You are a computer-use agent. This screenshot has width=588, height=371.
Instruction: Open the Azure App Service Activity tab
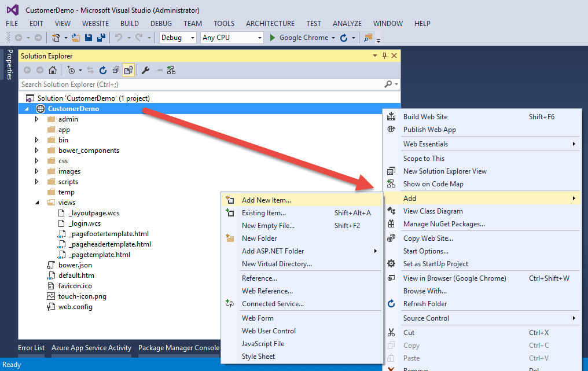pos(91,348)
